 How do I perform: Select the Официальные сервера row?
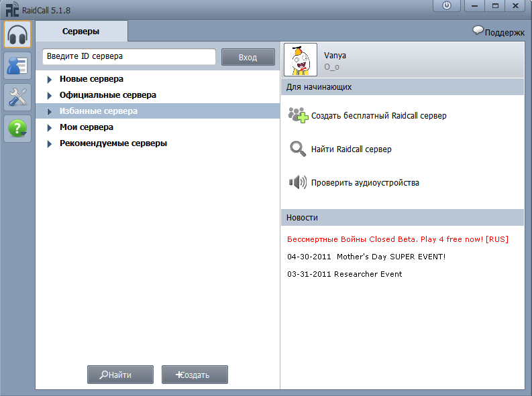tap(158, 95)
